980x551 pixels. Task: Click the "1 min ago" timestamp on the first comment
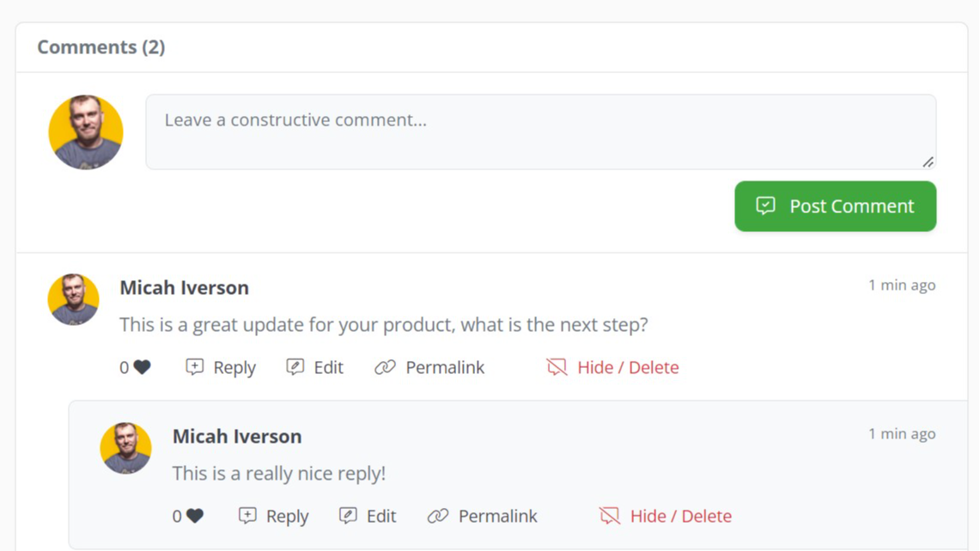pos(902,285)
